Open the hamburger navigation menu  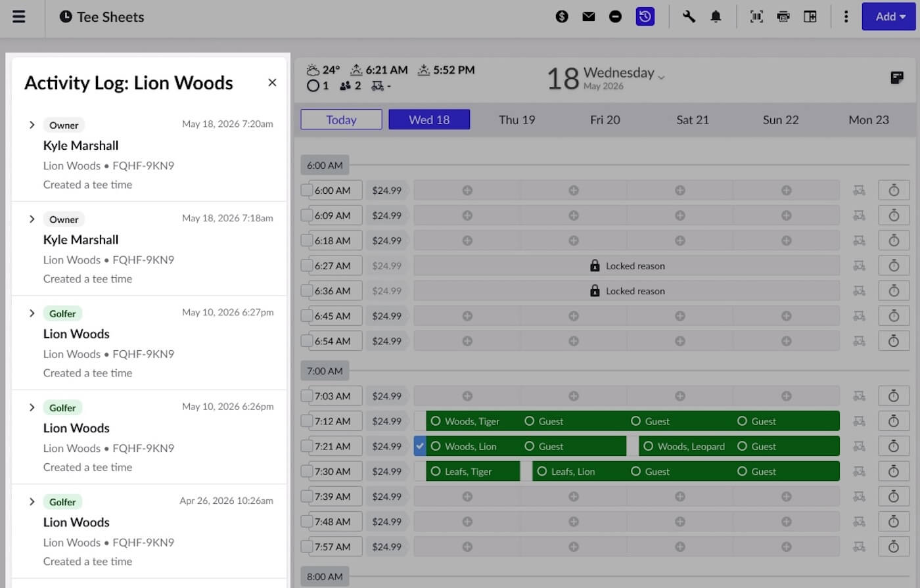coord(19,16)
